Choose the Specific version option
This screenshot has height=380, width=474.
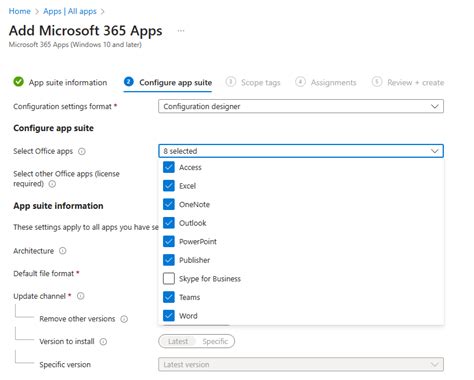pyautogui.click(x=215, y=341)
